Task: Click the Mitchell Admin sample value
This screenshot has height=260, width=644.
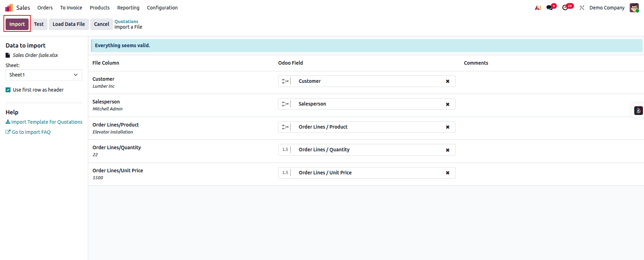Action: (x=107, y=109)
